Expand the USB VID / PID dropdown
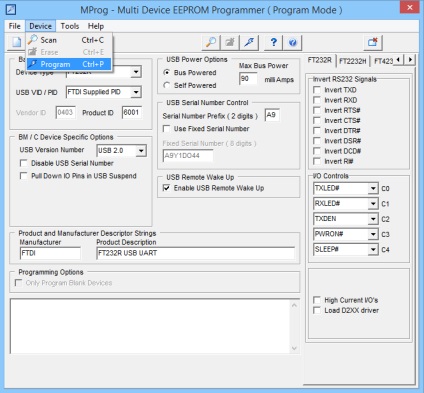424x393 pixels. [x=136, y=92]
